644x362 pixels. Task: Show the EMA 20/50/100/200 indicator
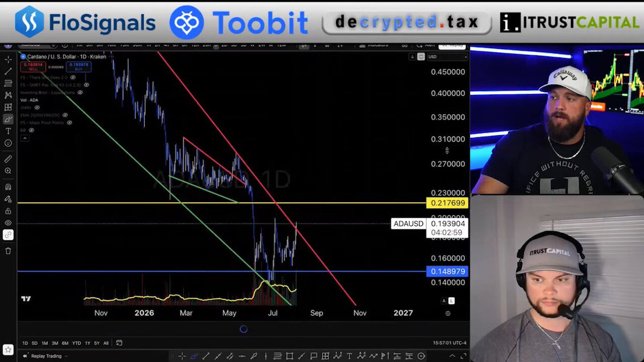[x=65, y=115]
